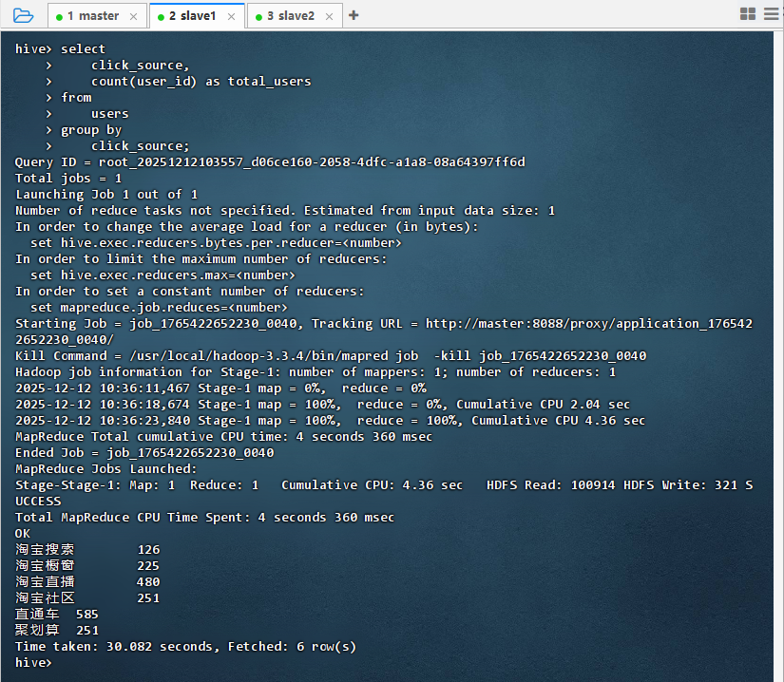The image size is (784, 682).
Task: Click the Query ID line
Action: click(270, 161)
